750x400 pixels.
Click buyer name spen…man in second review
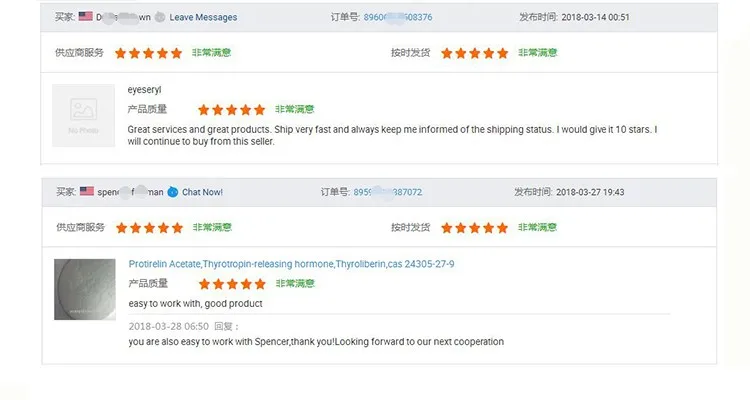(x=129, y=192)
